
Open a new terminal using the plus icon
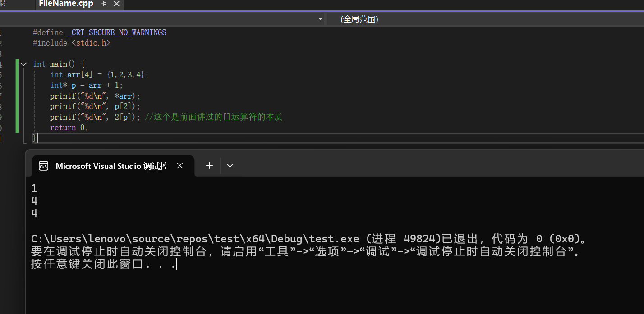tap(209, 165)
